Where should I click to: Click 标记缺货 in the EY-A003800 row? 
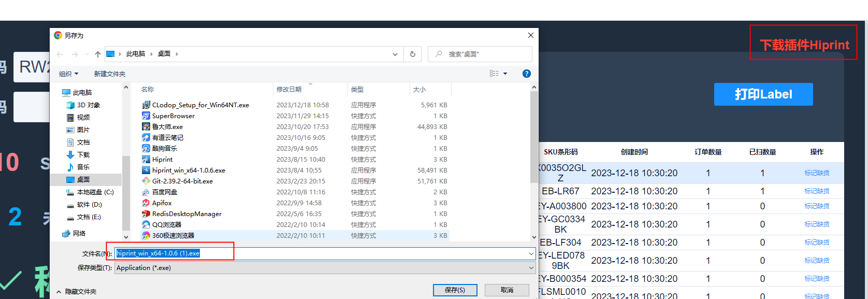[817, 206]
